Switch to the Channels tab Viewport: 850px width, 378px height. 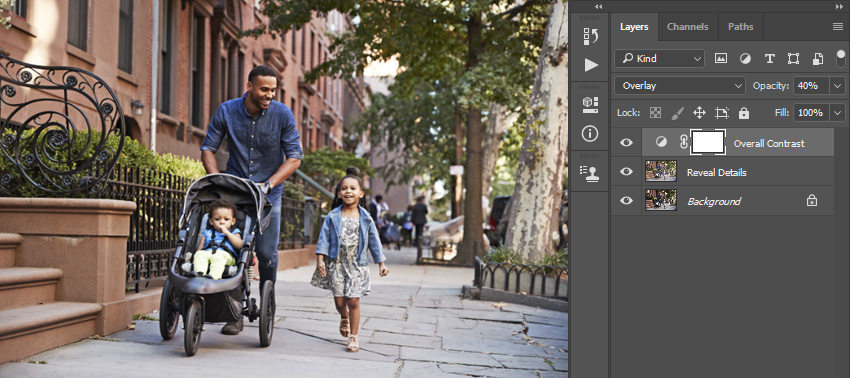[687, 27]
